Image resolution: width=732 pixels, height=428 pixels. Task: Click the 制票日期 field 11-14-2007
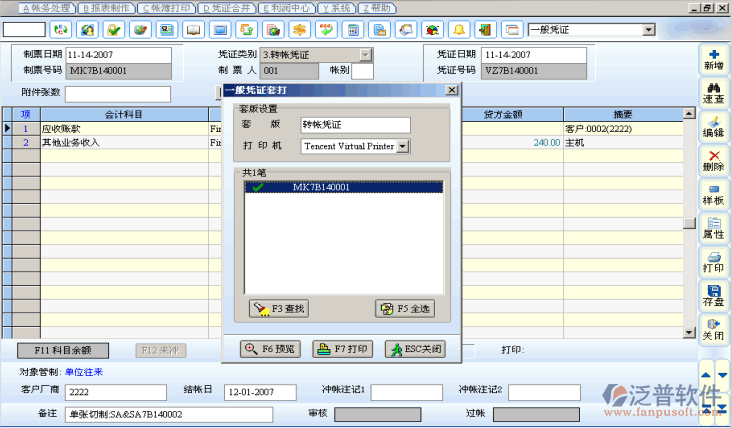point(119,55)
